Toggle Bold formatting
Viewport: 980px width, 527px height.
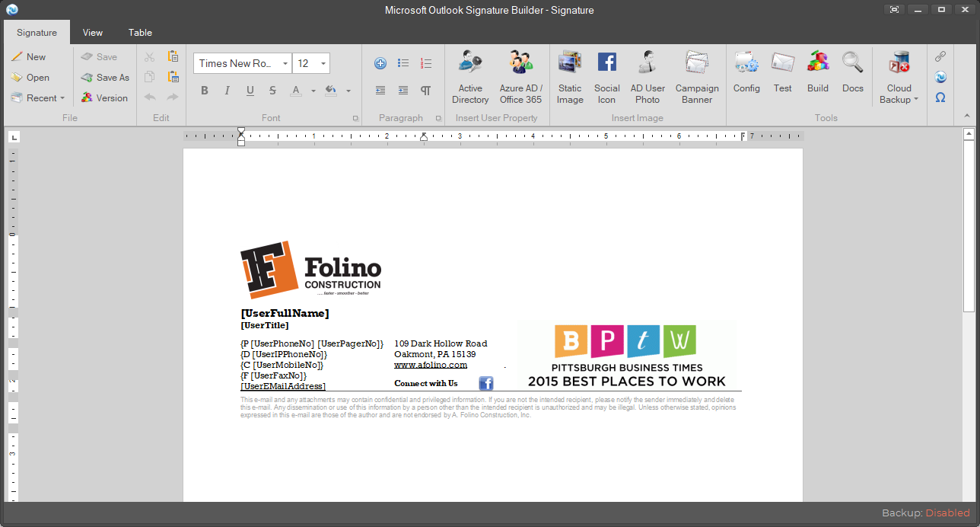(x=205, y=91)
